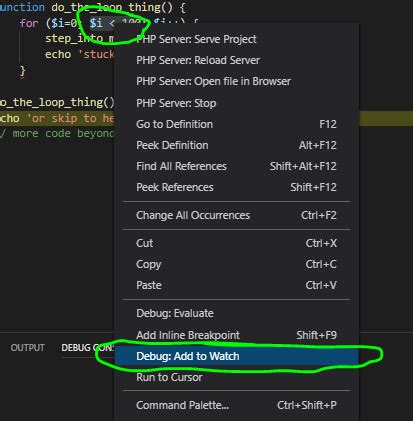
Task: Click the do_the_loop_thing() call line below the function
Action: coord(57,102)
